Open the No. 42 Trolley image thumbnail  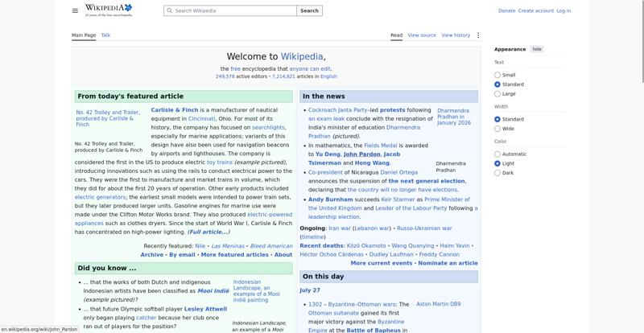point(109,118)
